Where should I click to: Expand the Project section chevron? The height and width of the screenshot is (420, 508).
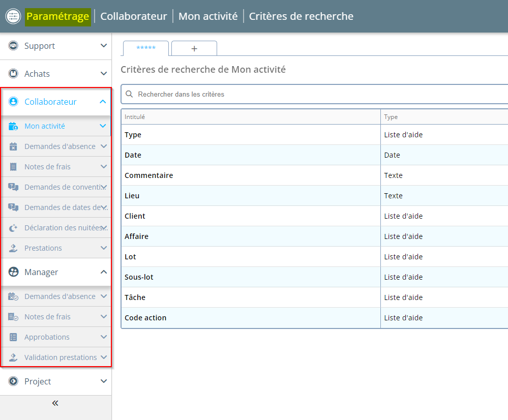(103, 381)
